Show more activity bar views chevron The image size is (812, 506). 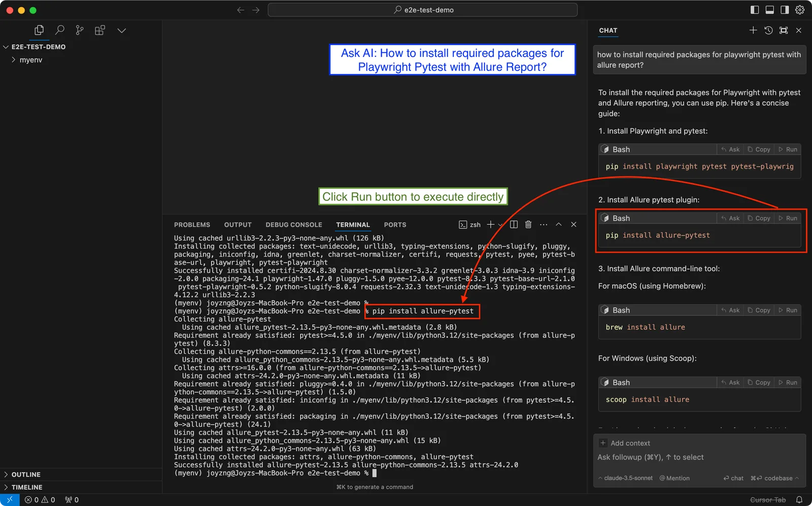[121, 30]
